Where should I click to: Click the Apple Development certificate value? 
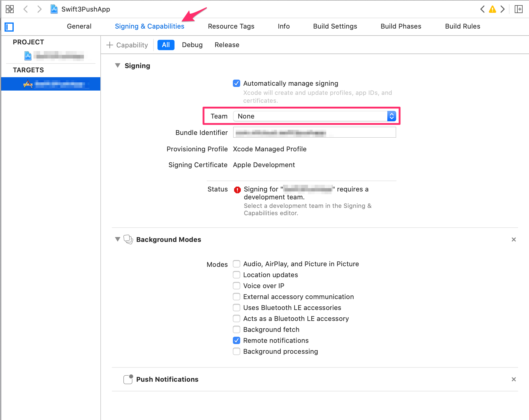(264, 165)
